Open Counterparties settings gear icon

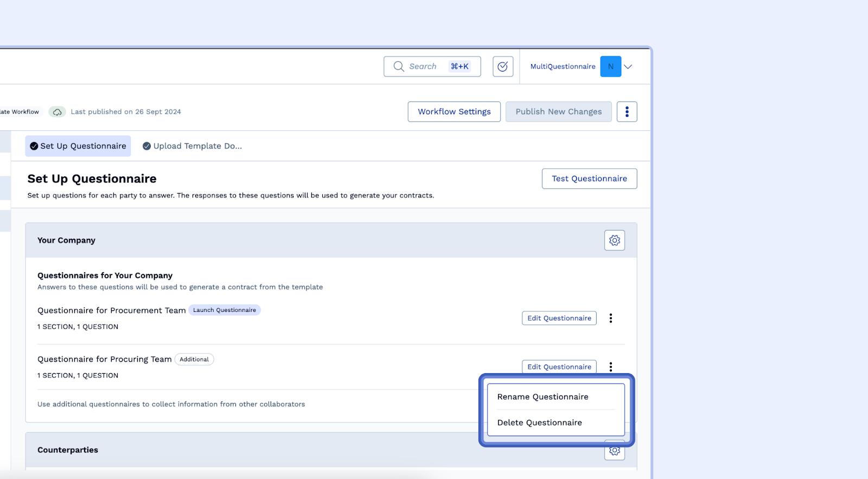click(614, 451)
